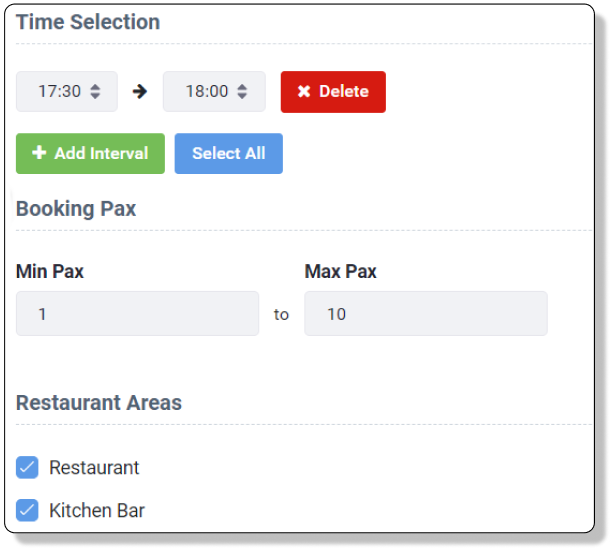Click the X icon on Delete button
613x549 pixels.
pyautogui.click(x=304, y=92)
